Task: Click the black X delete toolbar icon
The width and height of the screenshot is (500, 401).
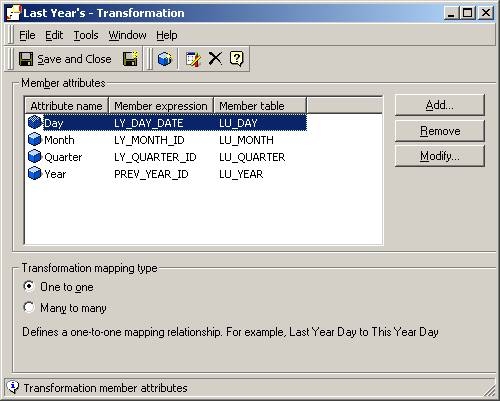Action: coord(215,59)
